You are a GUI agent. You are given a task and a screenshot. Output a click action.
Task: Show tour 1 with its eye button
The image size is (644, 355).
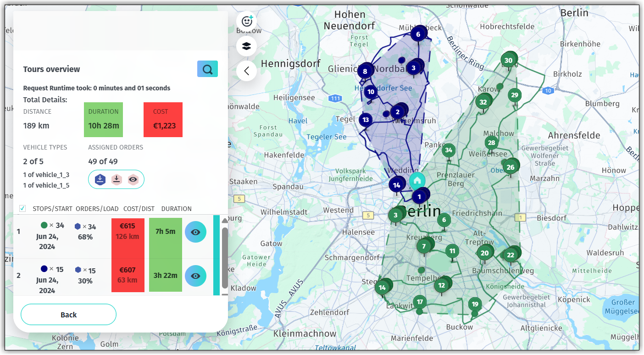[195, 232]
